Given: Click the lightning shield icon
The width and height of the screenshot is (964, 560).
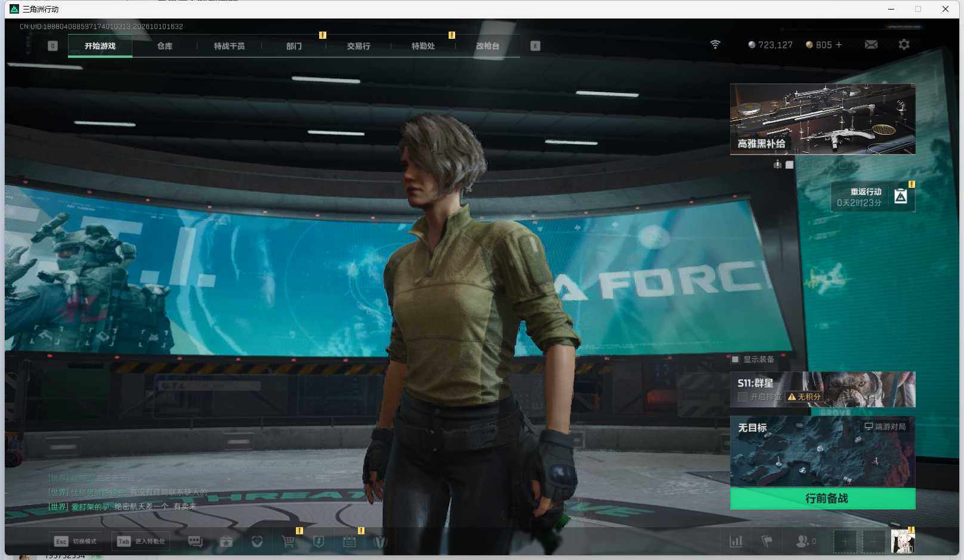Looking at the screenshot, I should pyautogui.click(x=319, y=542).
